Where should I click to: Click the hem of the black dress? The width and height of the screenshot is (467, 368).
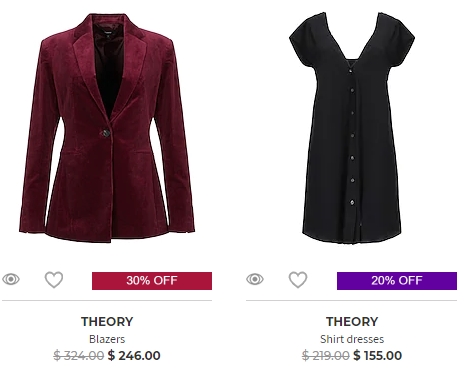(x=352, y=237)
